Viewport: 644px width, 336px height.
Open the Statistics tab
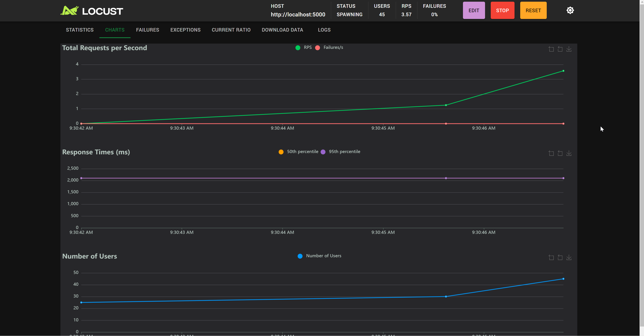(x=80, y=30)
